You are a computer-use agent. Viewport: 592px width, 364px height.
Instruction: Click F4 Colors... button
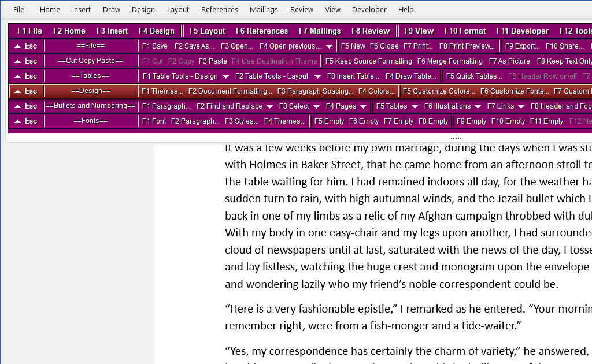click(x=376, y=91)
